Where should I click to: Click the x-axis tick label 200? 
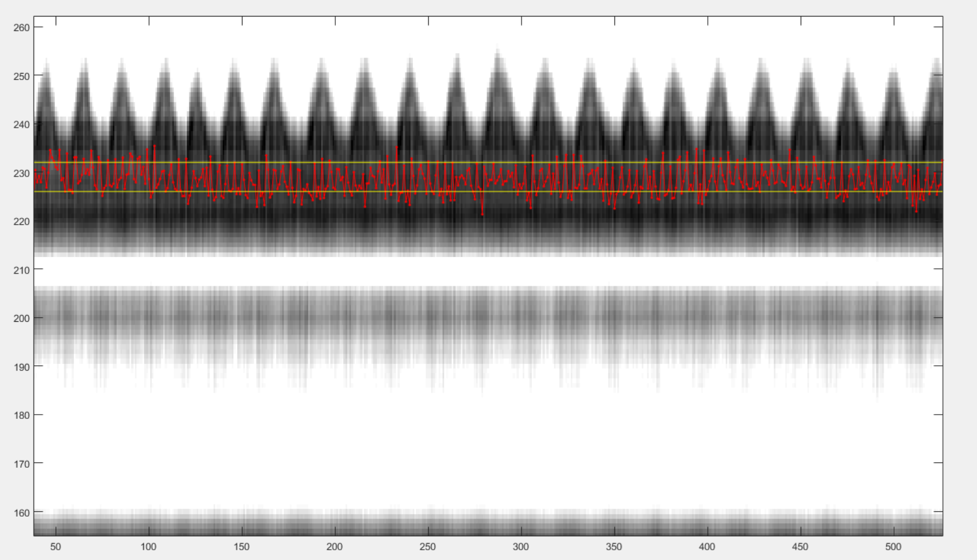(x=335, y=547)
